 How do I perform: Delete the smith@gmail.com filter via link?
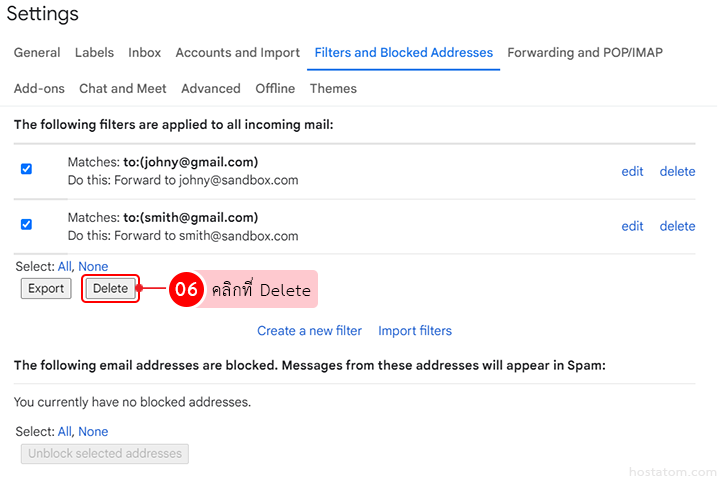677,226
